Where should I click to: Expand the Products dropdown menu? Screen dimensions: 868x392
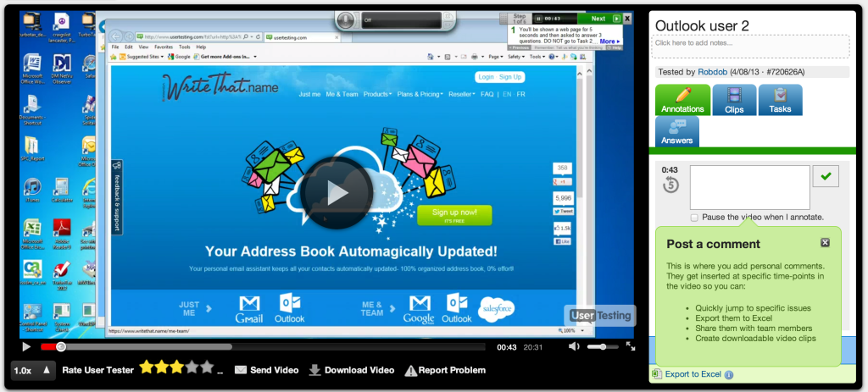pyautogui.click(x=377, y=94)
